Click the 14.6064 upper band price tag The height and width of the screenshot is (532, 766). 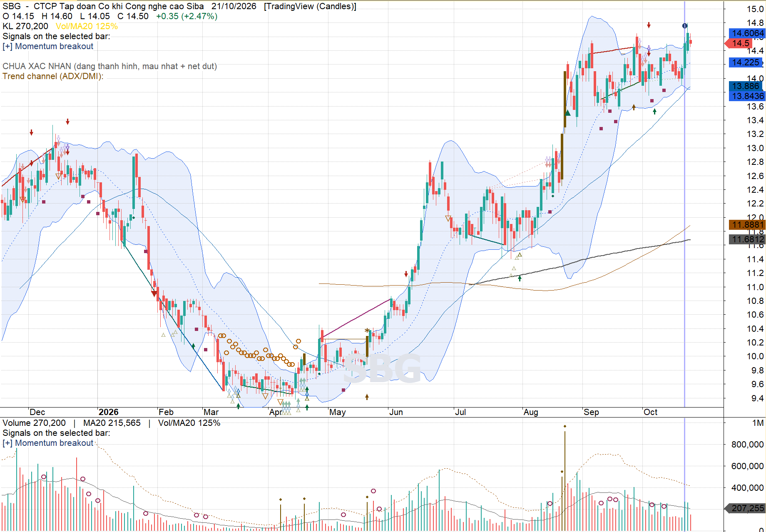[x=747, y=33]
